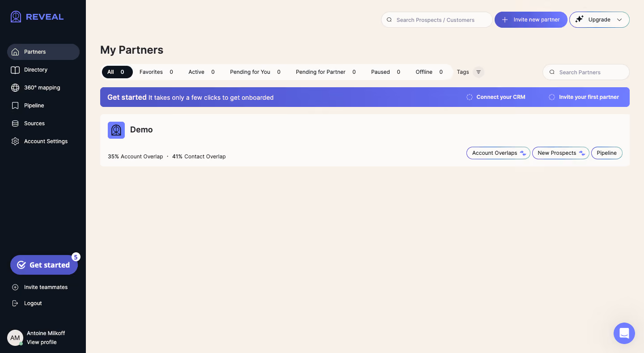Click the Demo partner logo
This screenshot has height=353, width=644.
tap(116, 130)
